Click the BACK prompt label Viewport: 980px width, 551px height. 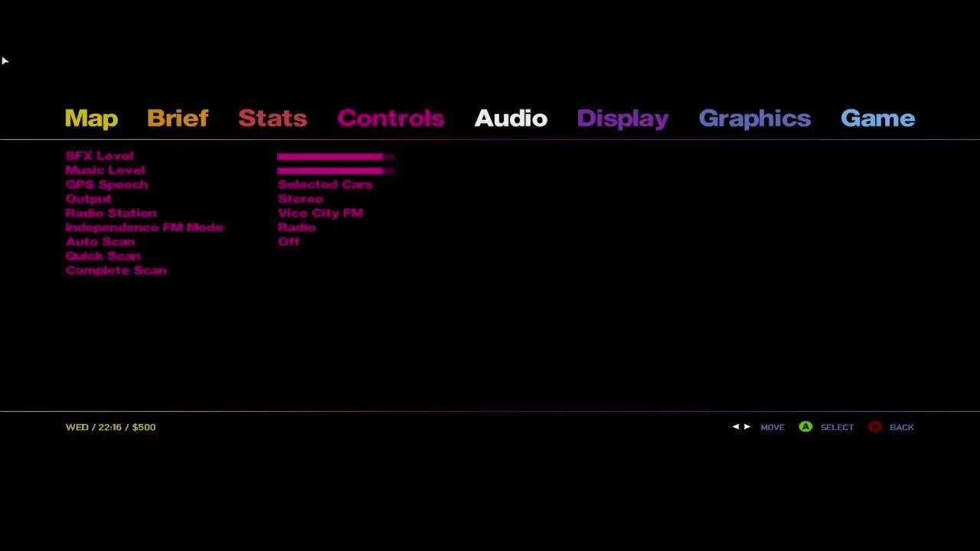click(902, 427)
